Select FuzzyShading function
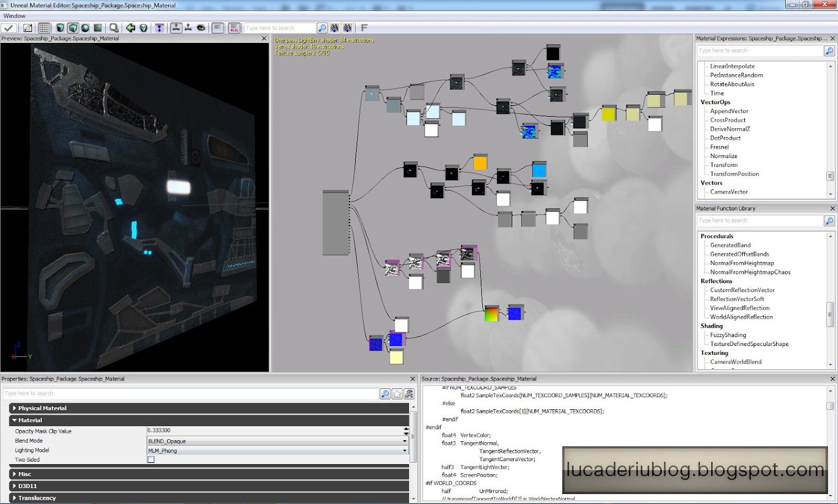 click(728, 335)
